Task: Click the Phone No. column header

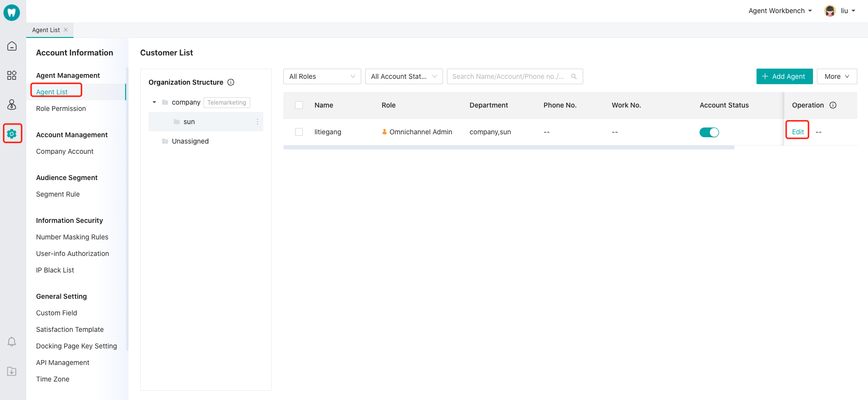Action: point(560,105)
